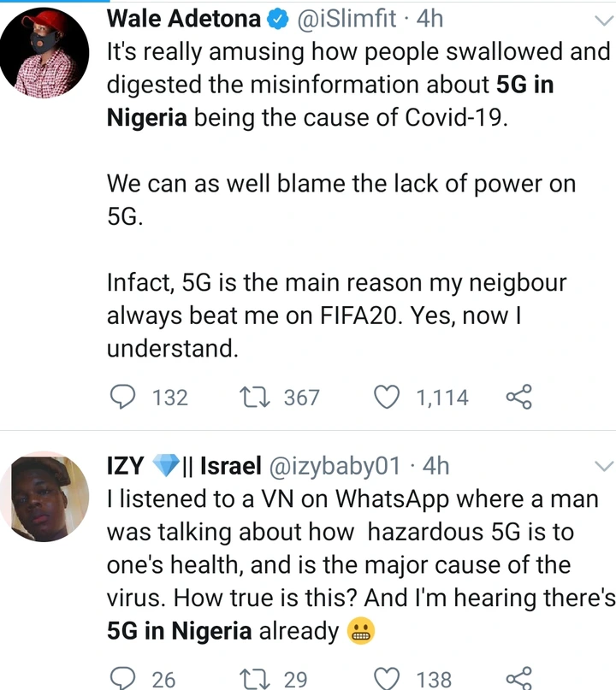Open the share icon on Wale Adetona's tweet

(518, 397)
